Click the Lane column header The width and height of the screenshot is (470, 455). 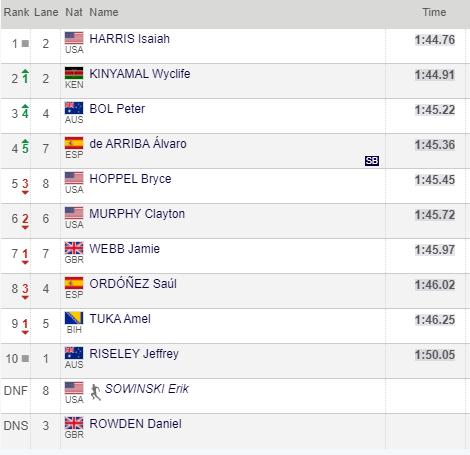pyautogui.click(x=46, y=12)
